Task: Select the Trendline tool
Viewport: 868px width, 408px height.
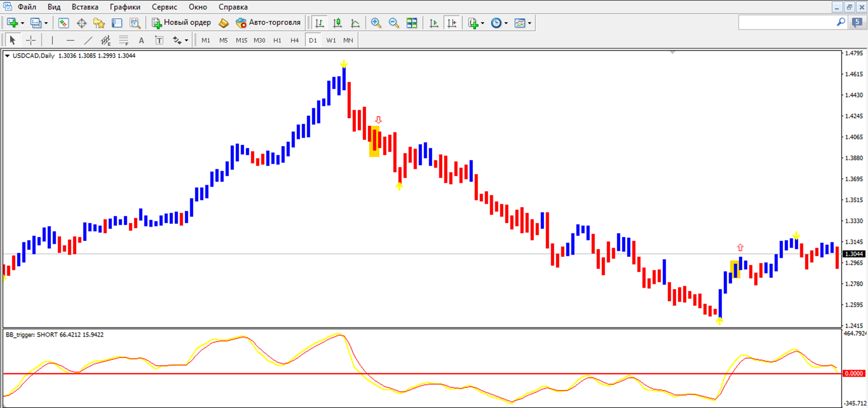Action: [88, 40]
